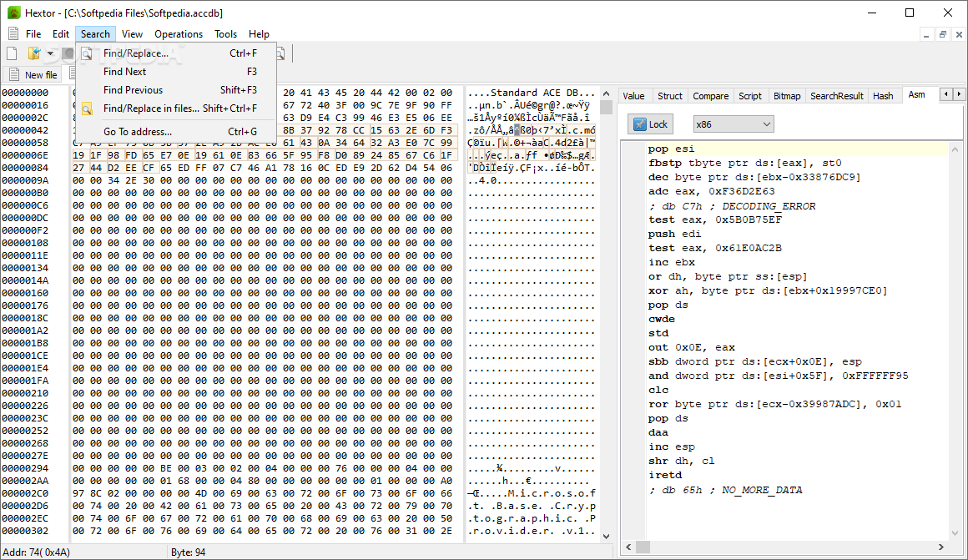Expand the Open file dropdown arrow
The image size is (968, 560).
pos(51,53)
